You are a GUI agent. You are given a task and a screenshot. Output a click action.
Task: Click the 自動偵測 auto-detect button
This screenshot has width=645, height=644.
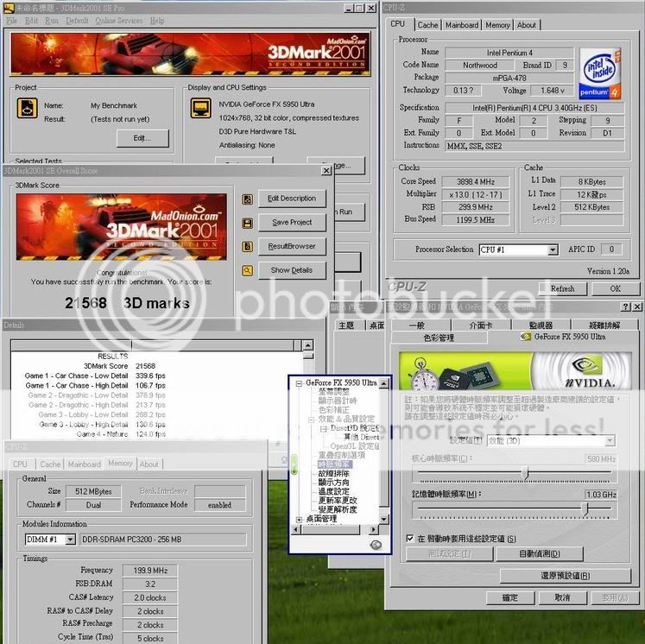point(540,554)
